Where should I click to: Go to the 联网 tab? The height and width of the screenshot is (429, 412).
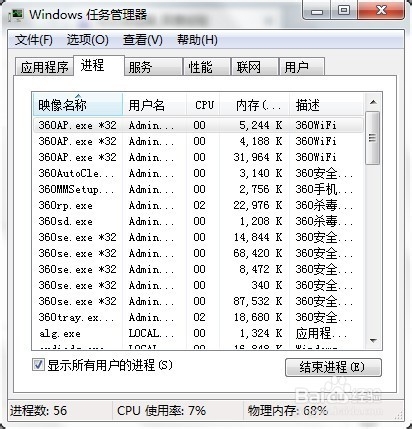point(255,67)
